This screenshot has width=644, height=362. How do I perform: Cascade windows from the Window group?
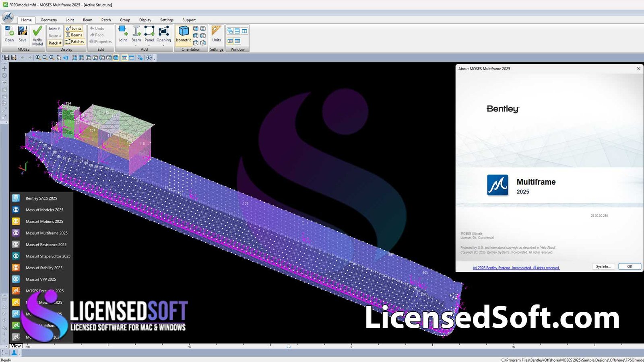pyautogui.click(x=230, y=31)
